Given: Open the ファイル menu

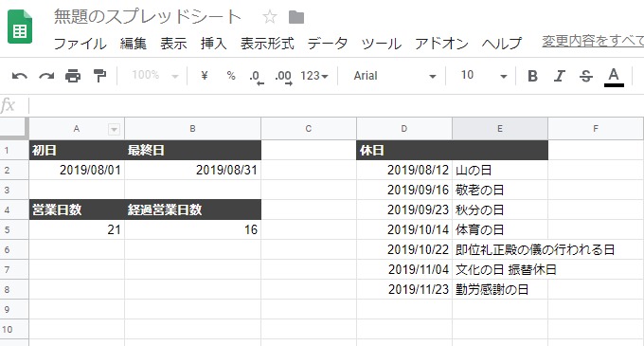Looking at the screenshot, I should click(80, 44).
